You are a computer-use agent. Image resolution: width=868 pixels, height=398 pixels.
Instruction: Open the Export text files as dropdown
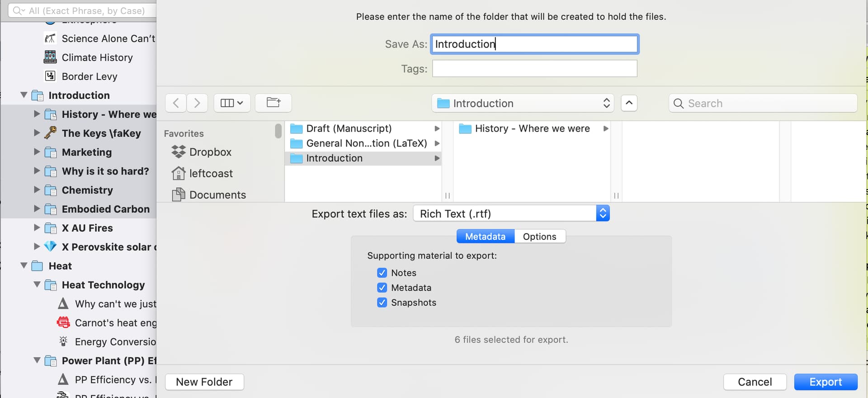(x=511, y=213)
